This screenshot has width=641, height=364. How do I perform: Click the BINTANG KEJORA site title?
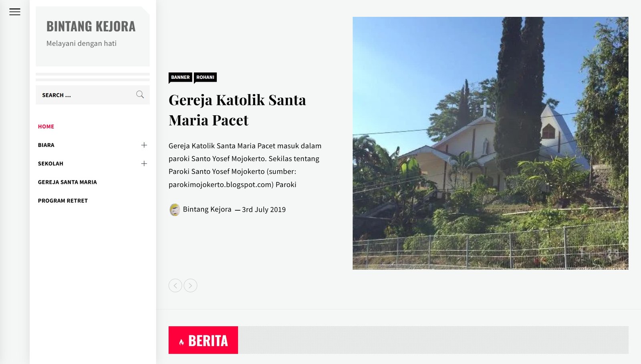pos(91,26)
